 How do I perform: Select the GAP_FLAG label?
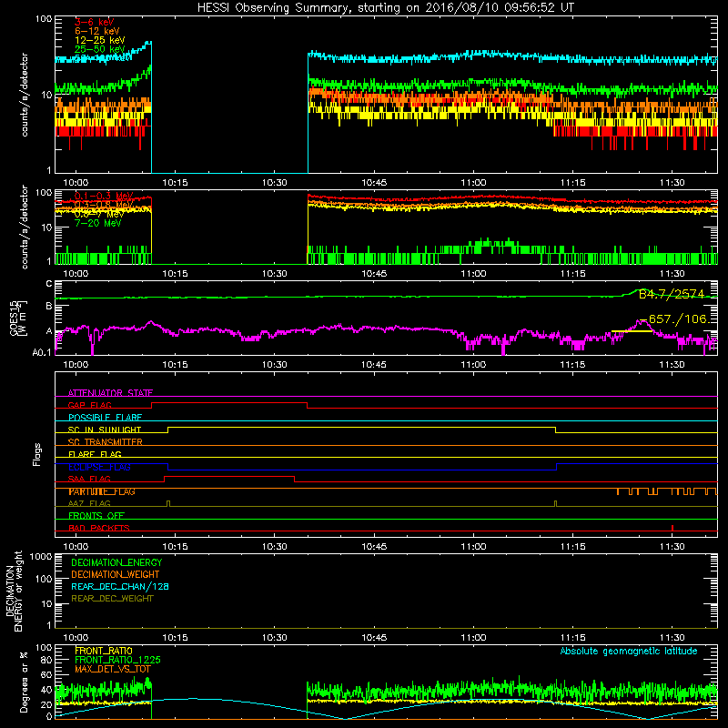[x=89, y=405]
